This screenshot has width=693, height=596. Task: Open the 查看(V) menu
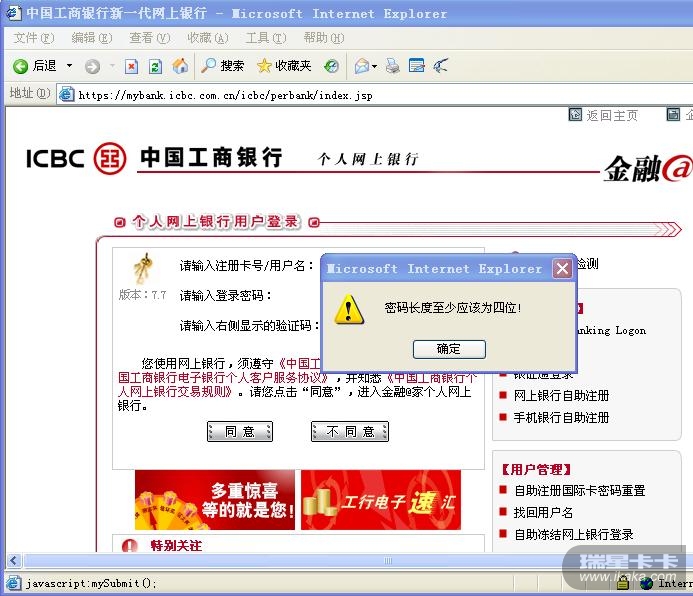pos(149,38)
